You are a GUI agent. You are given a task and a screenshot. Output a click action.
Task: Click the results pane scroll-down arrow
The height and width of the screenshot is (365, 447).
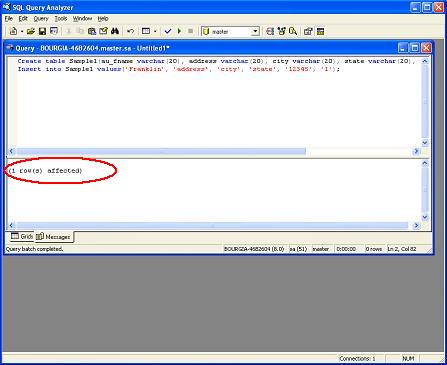pyautogui.click(x=425, y=217)
